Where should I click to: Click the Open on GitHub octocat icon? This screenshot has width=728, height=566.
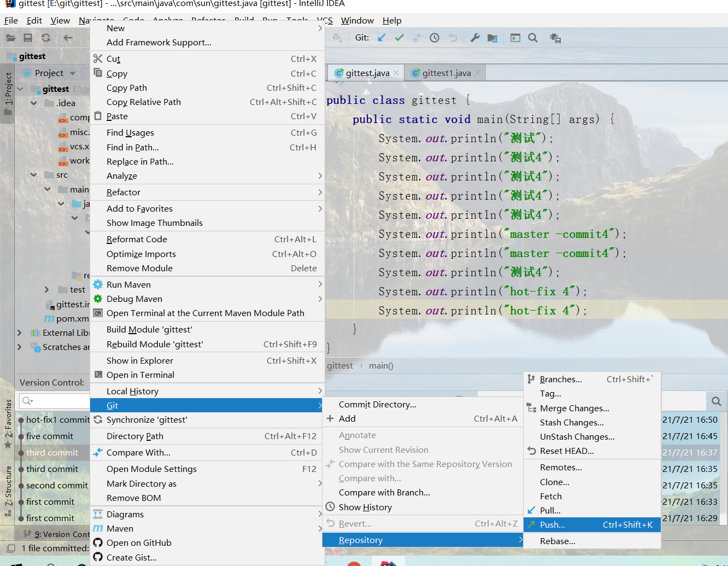tap(98, 542)
